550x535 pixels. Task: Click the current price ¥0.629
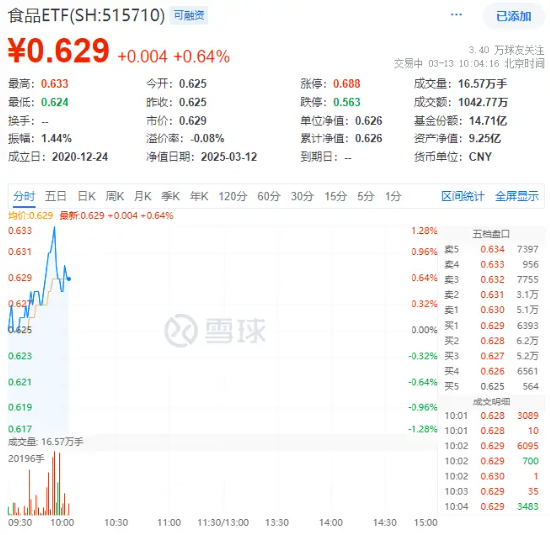59,51
